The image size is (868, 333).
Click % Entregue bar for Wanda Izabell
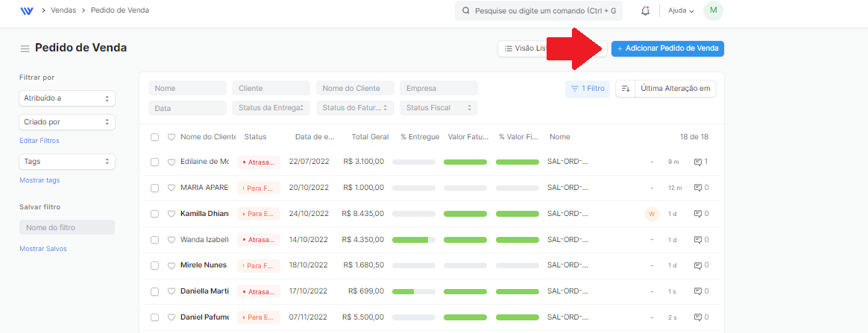[414, 240]
